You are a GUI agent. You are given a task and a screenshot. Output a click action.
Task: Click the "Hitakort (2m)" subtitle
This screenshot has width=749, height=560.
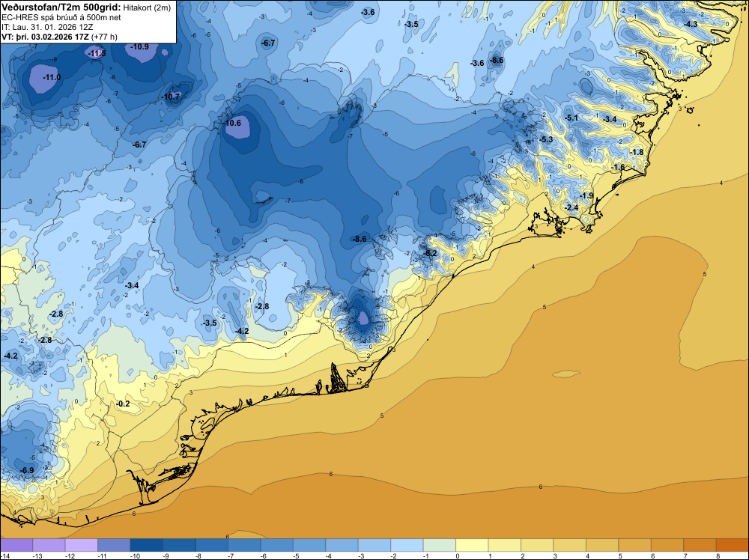click(147, 7)
